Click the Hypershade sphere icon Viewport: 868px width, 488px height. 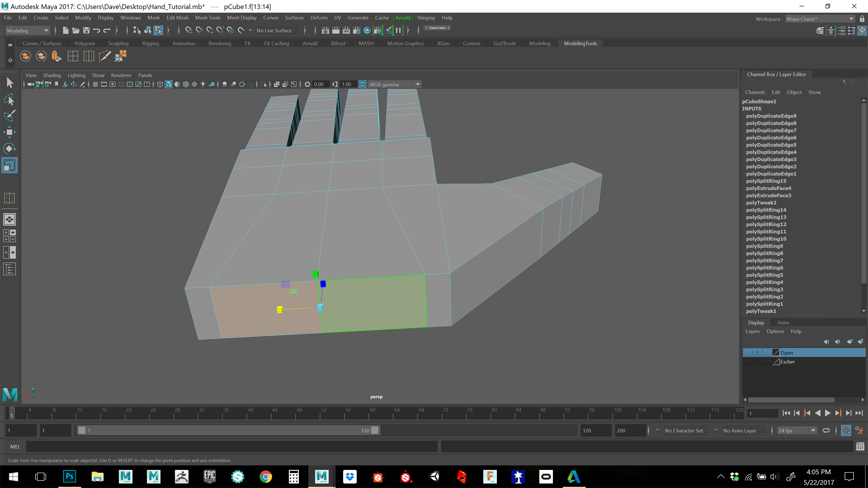[367, 30]
